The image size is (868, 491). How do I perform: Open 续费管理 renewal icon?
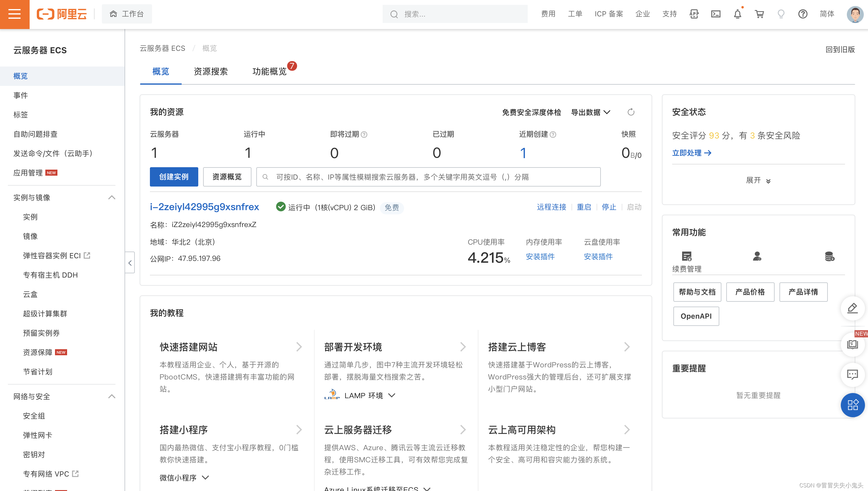tap(687, 256)
